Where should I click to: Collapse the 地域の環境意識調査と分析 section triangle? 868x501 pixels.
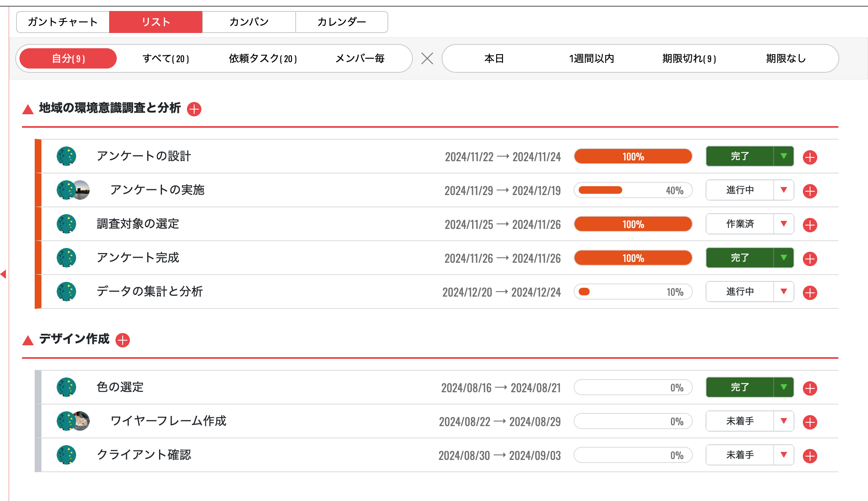point(28,109)
